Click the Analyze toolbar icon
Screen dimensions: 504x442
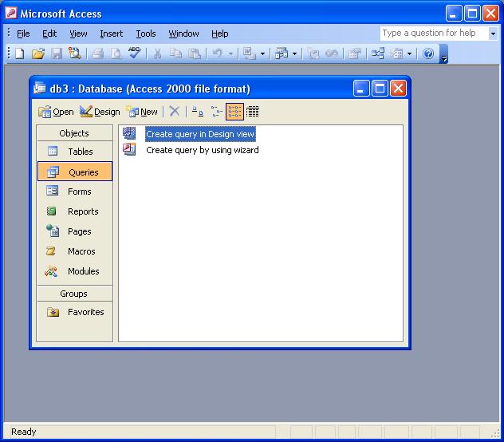(282, 53)
